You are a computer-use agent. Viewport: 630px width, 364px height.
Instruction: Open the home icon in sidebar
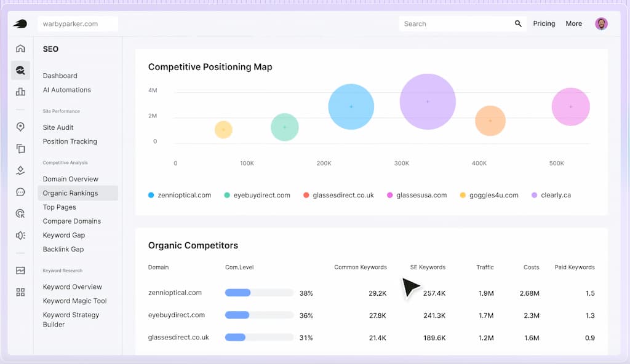20,49
